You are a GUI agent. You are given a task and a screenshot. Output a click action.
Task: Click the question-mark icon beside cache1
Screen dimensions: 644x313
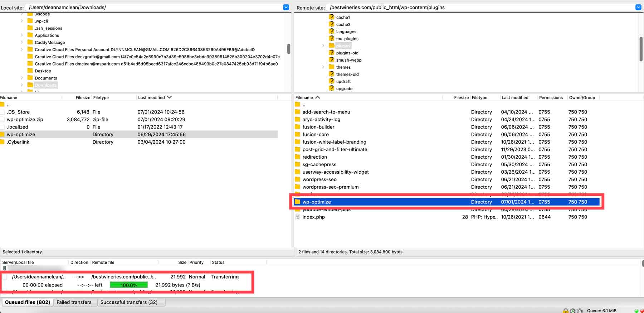point(331,17)
